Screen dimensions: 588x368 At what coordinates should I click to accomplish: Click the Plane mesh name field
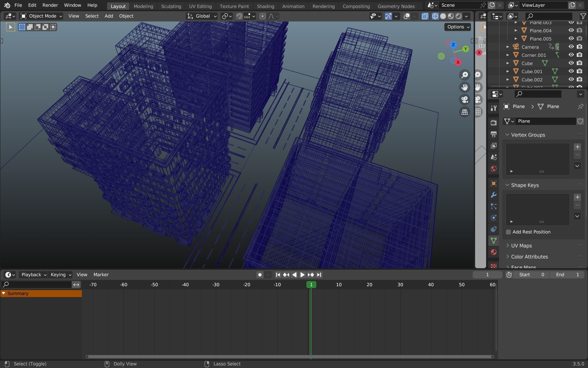(546, 121)
